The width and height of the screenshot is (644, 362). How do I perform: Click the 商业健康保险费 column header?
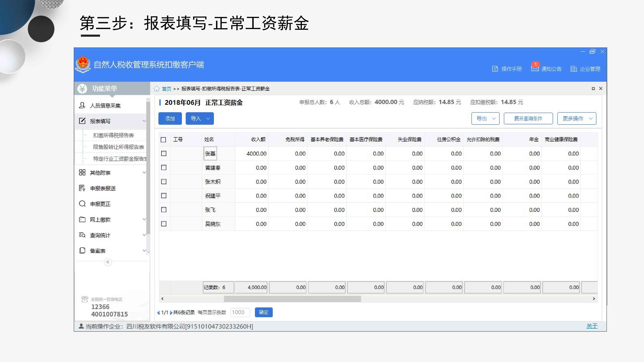pos(561,139)
